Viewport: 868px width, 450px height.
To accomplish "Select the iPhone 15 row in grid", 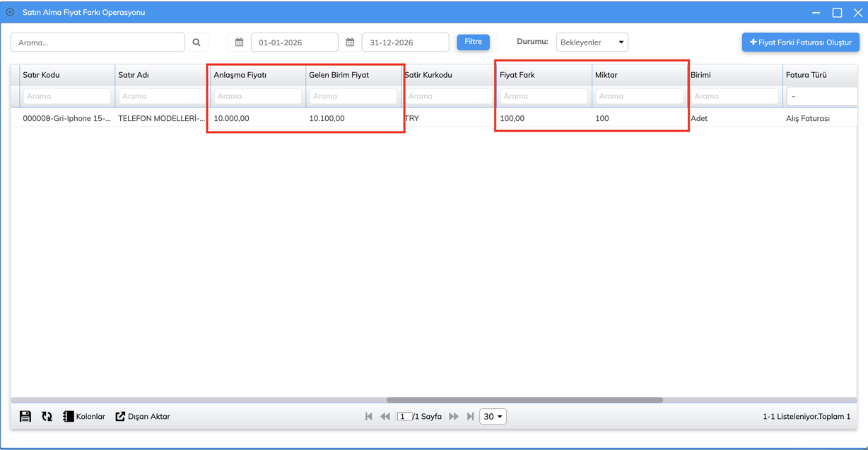I will [x=66, y=118].
